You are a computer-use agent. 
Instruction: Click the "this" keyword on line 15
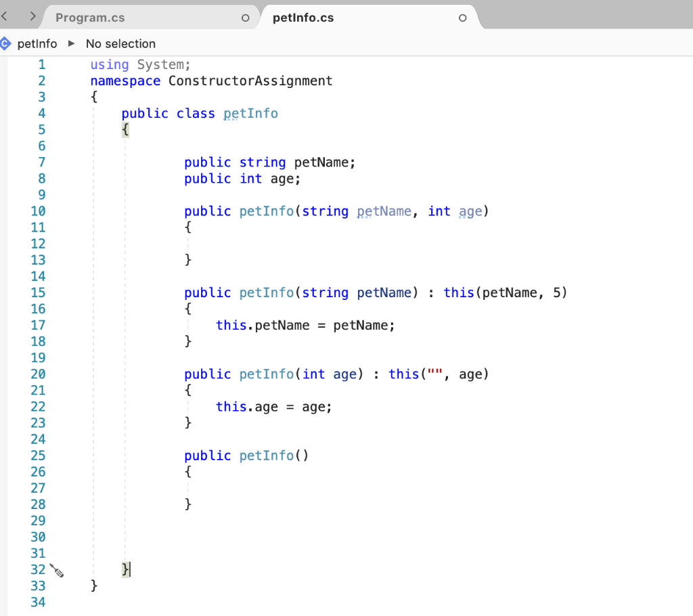(x=458, y=292)
